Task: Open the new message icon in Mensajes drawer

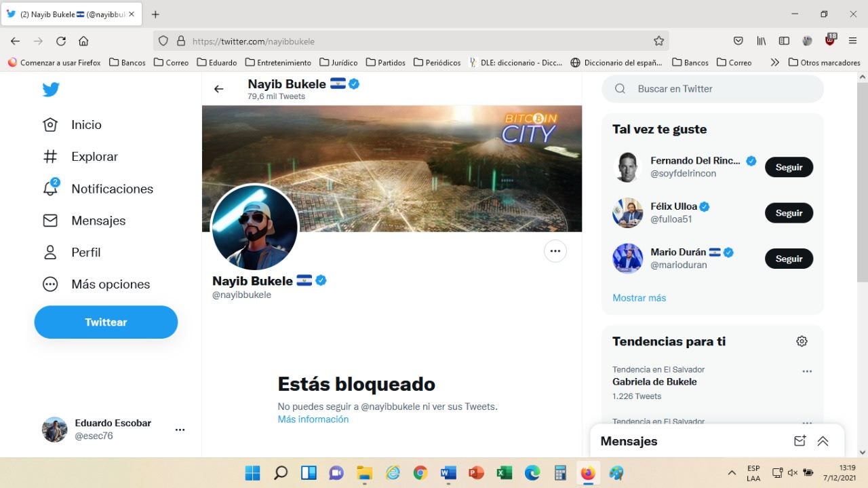Action: click(x=800, y=440)
